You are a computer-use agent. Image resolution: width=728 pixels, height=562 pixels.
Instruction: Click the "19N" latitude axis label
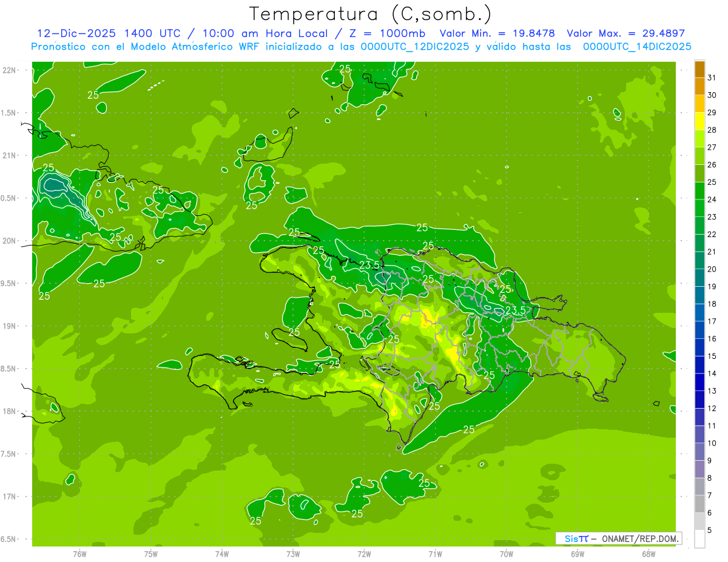10,326
